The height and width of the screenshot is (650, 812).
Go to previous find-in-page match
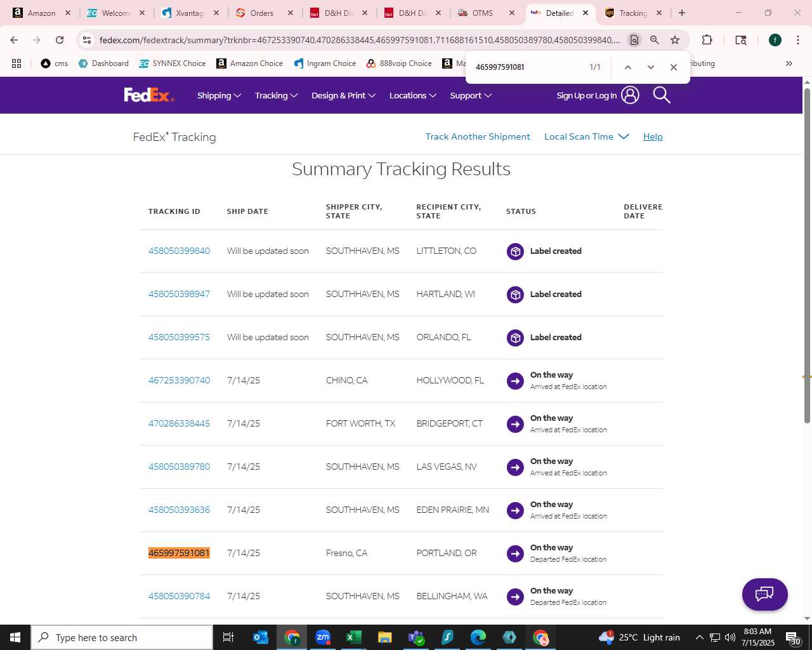[x=627, y=67]
